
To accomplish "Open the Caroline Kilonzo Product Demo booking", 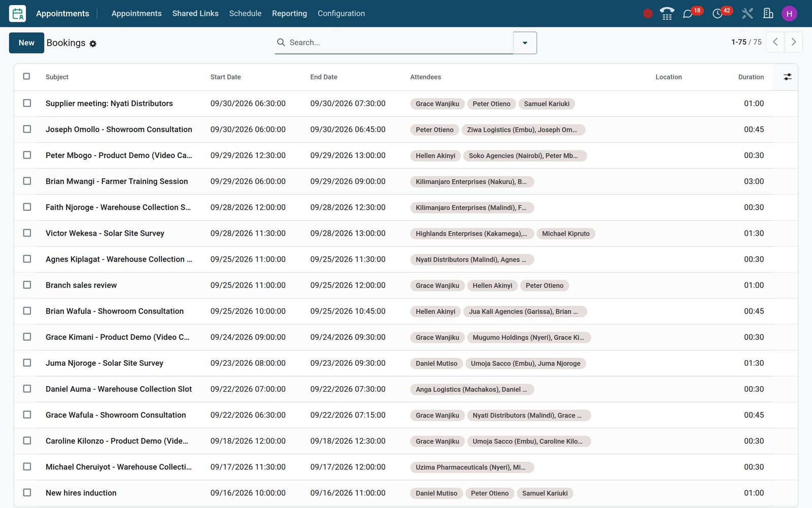I will 117,441.
